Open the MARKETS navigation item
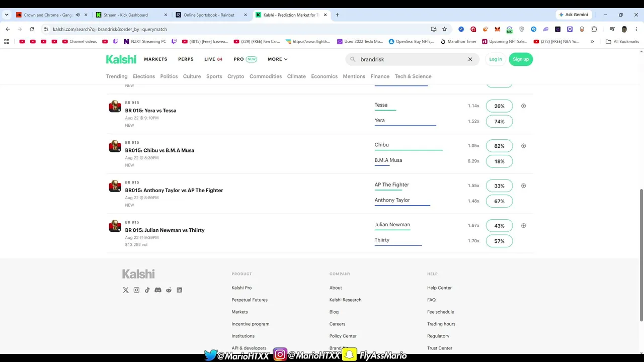Viewport: 644px width, 362px height. 155,59
